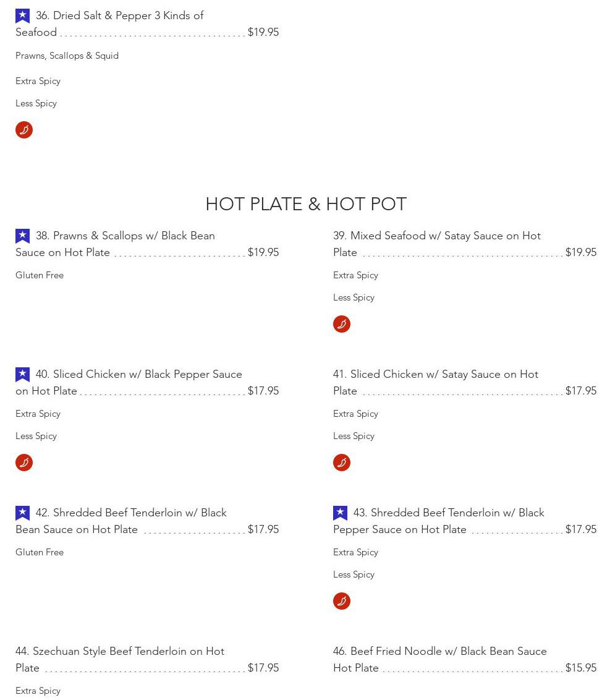The image size is (602, 700).
Task: Click the chili pepper icon under item 40
Action: point(24,463)
